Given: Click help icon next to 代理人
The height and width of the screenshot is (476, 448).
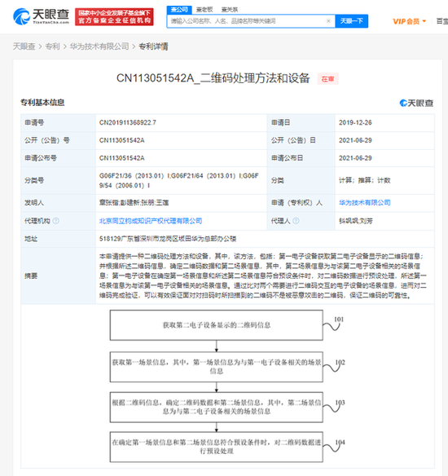Looking at the screenshot, I should [296, 221].
